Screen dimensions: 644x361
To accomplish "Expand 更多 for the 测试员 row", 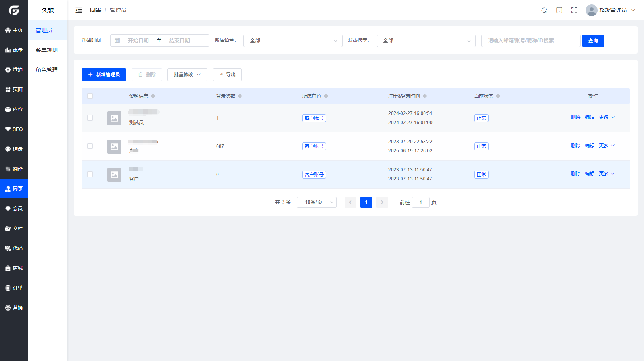I will click(607, 117).
